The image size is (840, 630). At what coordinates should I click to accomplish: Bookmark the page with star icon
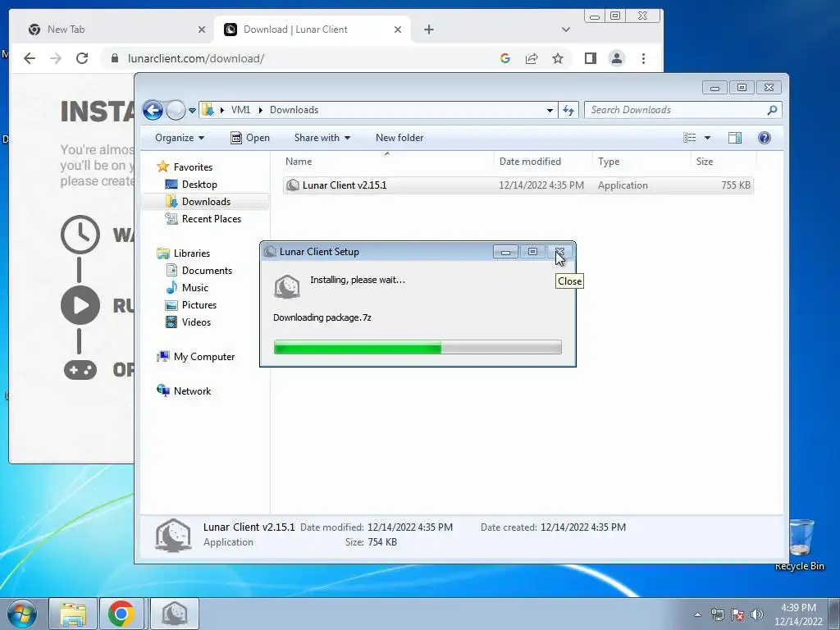coord(558,58)
